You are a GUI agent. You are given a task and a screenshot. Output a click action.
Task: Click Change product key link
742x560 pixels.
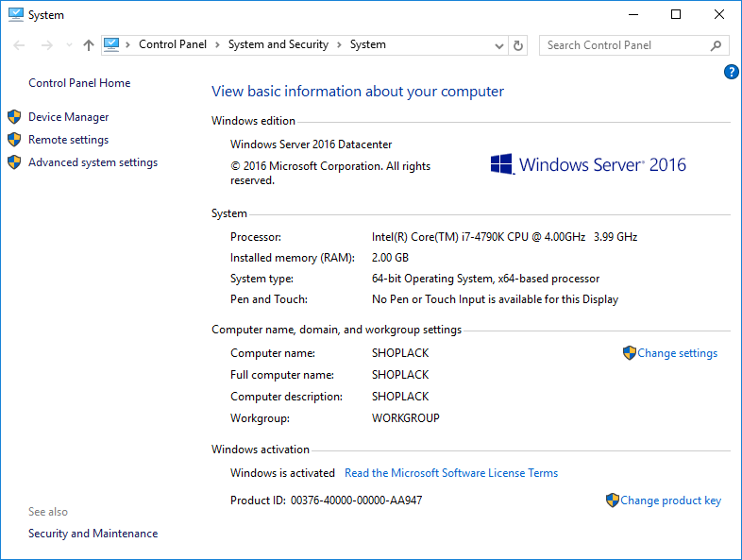(671, 501)
